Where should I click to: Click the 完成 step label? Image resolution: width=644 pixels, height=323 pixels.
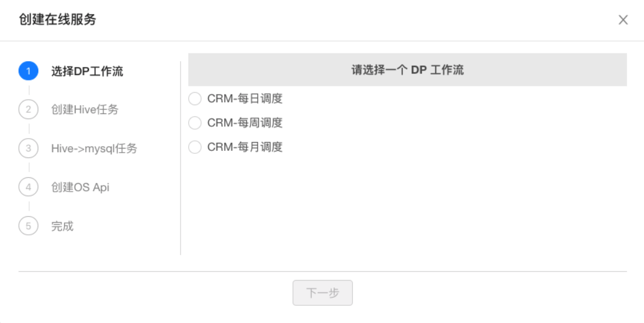click(62, 226)
